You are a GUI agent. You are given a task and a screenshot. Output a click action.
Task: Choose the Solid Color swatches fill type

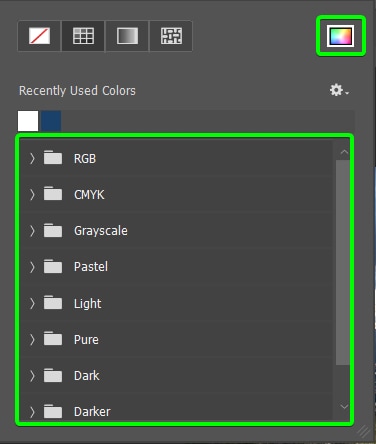(83, 36)
